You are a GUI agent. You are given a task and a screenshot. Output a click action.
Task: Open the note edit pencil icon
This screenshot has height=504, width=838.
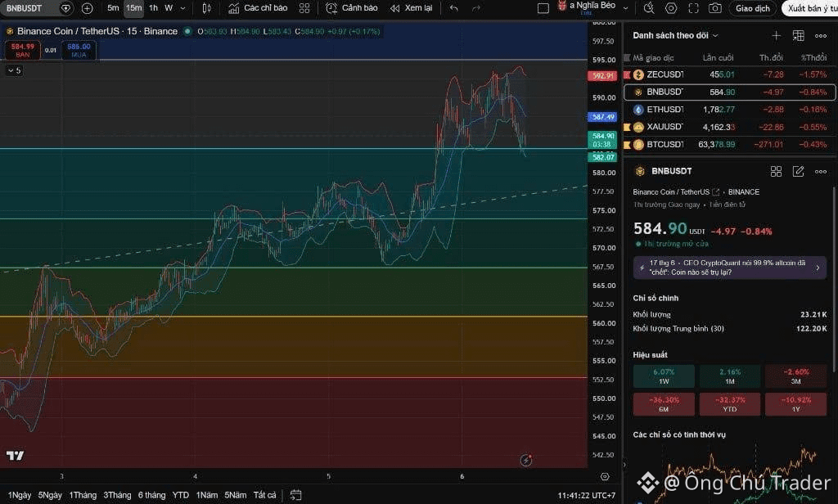[799, 171]
